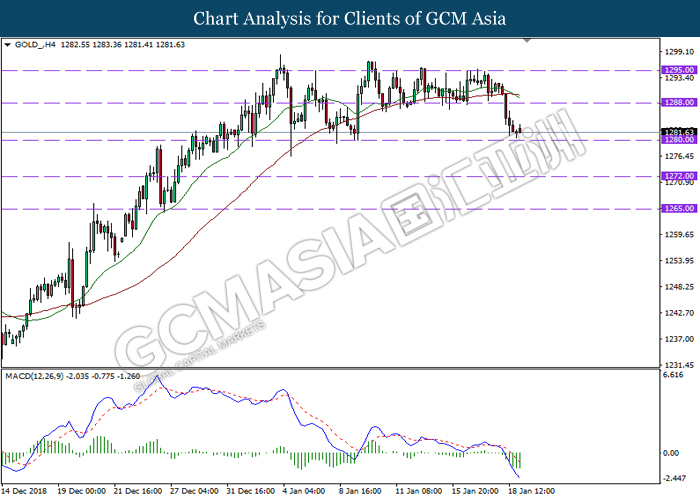Click the 1231.45 price scale value

pos(679,365)
